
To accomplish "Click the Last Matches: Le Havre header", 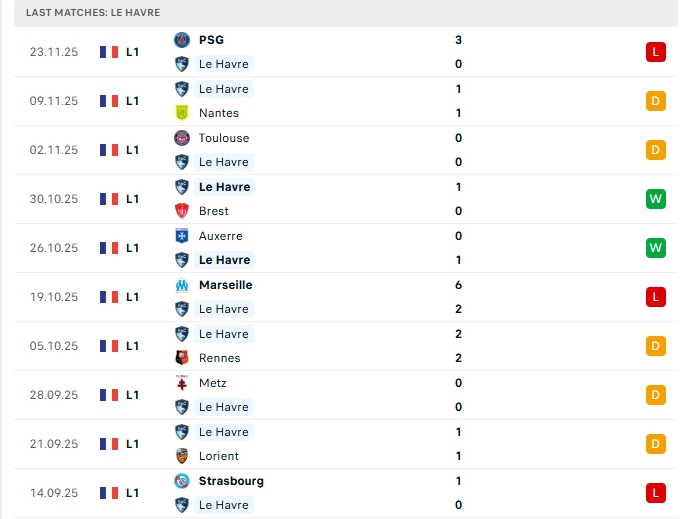I will coord(93,12).
